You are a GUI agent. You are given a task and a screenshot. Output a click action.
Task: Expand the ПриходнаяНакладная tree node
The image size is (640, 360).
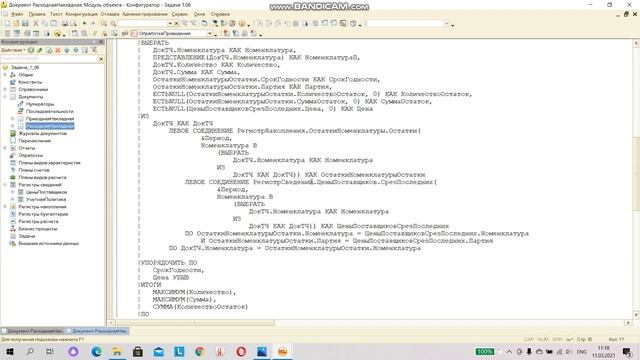click(x=13, y=119)
